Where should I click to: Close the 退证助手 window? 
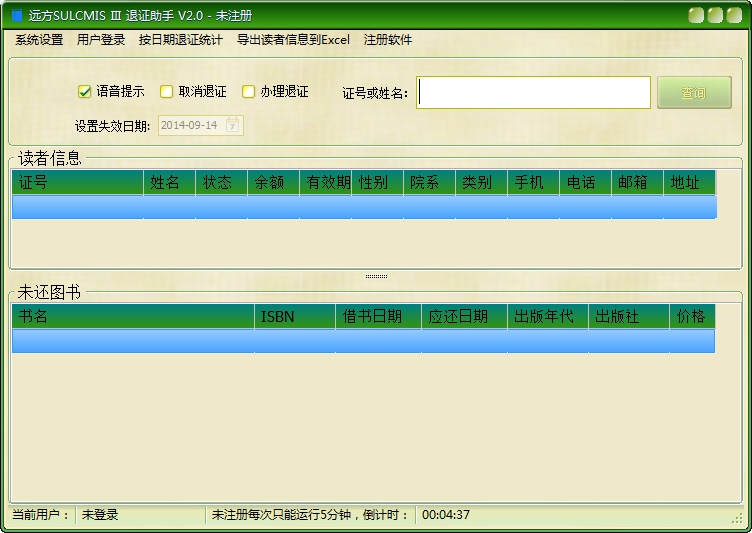(x=734, y=15)
